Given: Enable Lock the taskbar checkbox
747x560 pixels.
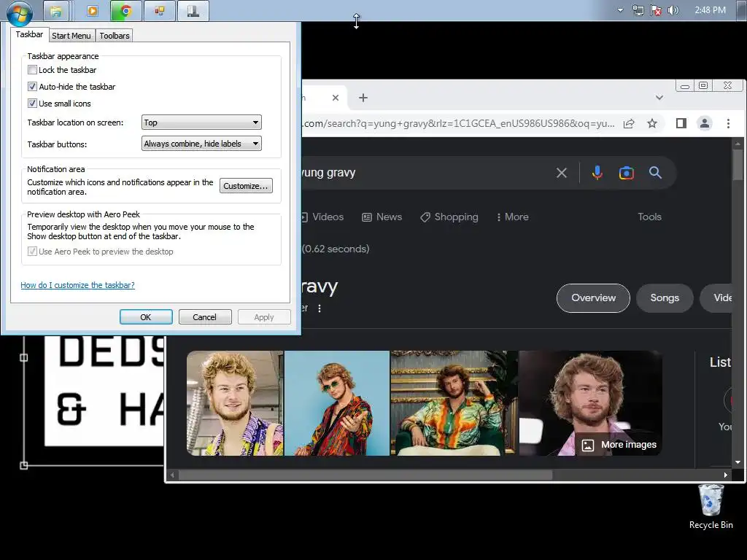Looking at the screenshot, I should click(32, 70).
